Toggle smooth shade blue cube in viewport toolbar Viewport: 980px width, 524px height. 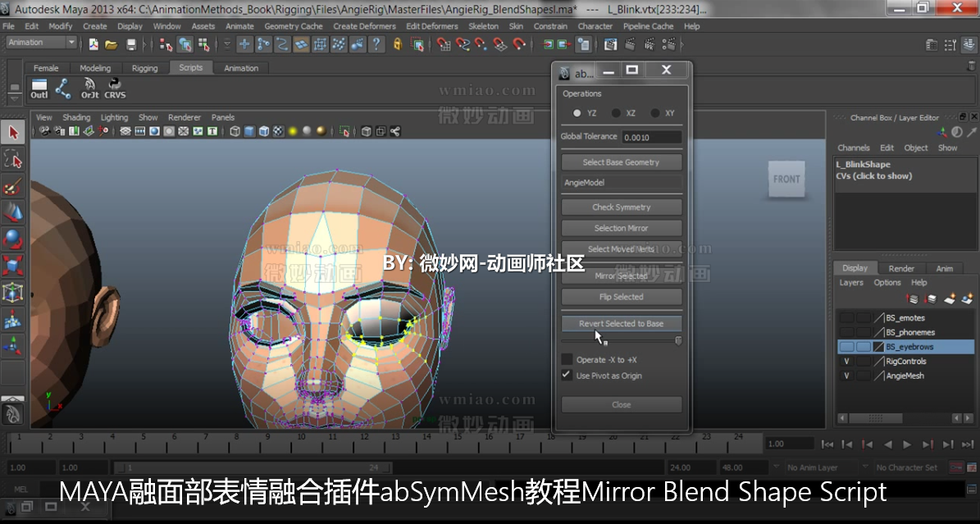[x=249, y=131]
